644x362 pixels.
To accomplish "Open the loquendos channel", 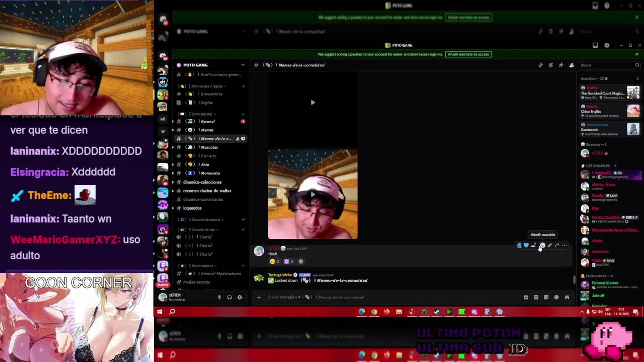I will (x=210, y=208).
